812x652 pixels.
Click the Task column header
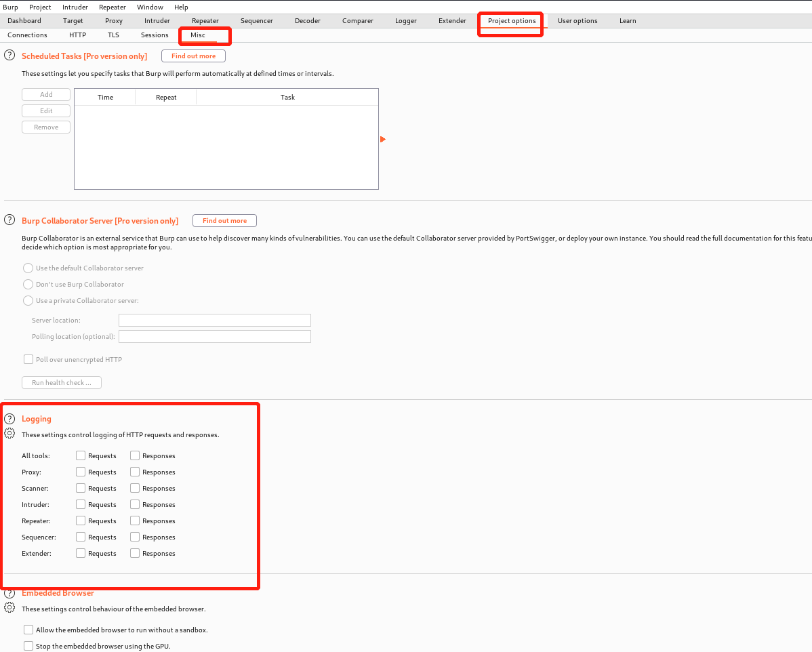[287, 97]
